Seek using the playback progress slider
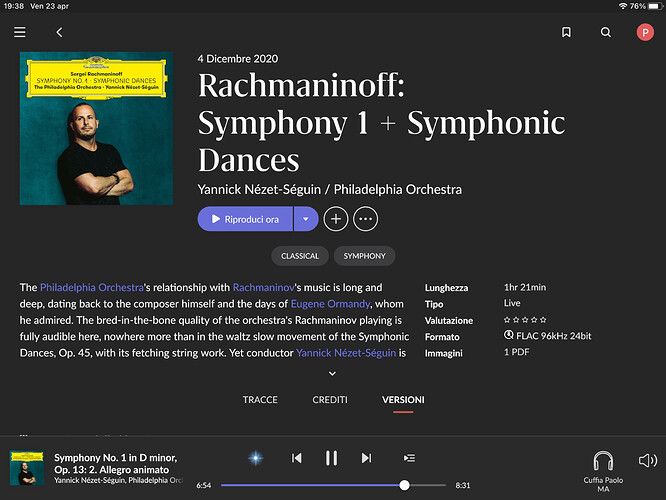The width and height of the screenshot is (666, 500). (333, 485)
